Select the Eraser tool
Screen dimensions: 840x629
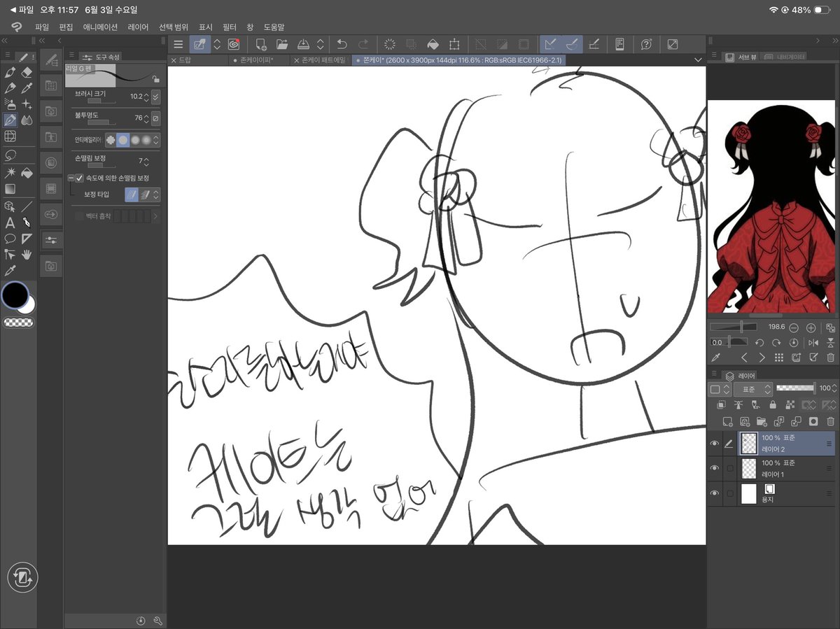(27, 71)
